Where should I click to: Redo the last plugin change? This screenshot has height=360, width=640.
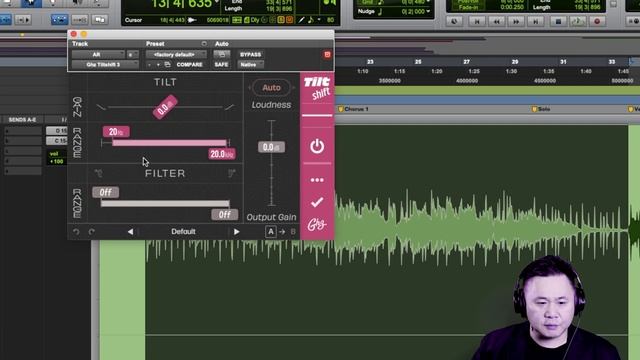[91, 232]
